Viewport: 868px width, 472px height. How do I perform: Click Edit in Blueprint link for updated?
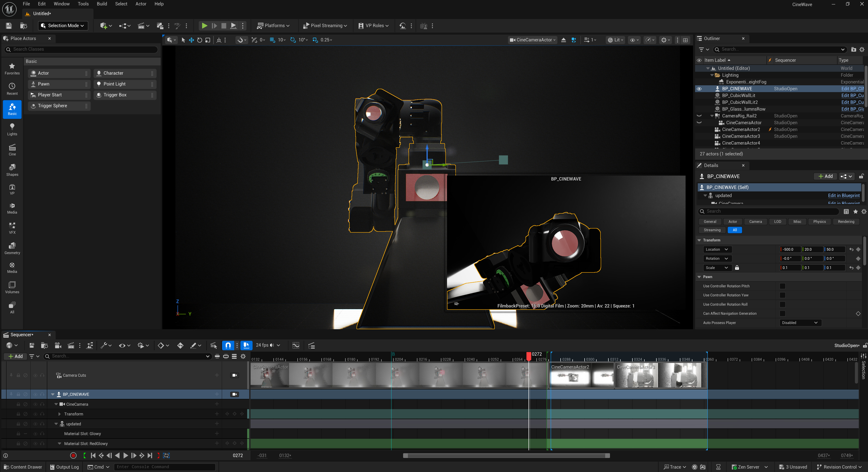click(843, 195)
